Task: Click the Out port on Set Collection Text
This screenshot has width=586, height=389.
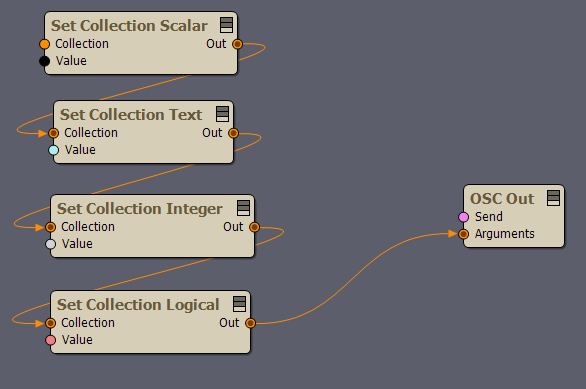Action: click(233, 133)
